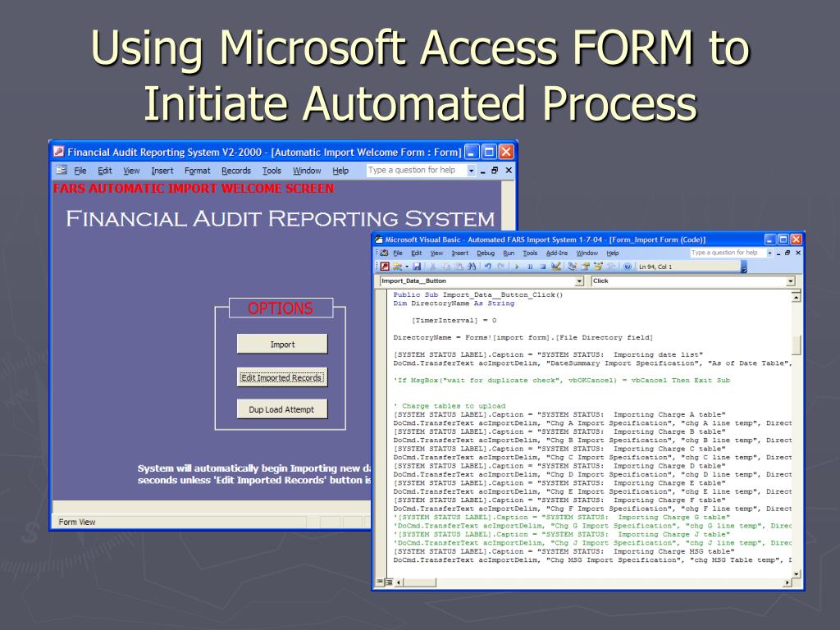Click the code window vertical scrollbar thumb

(796, 345)
